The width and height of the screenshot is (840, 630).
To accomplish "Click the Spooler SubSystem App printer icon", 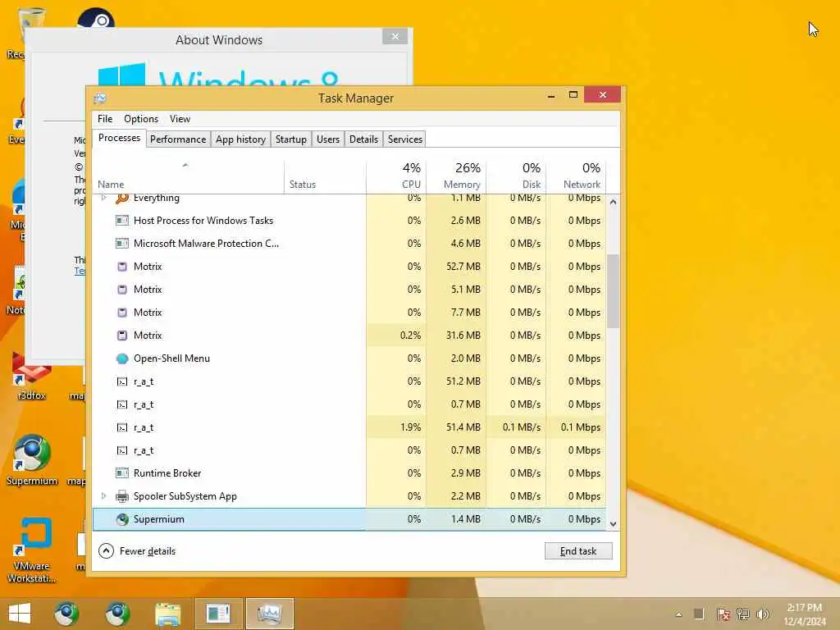I will tap(122, 496).
